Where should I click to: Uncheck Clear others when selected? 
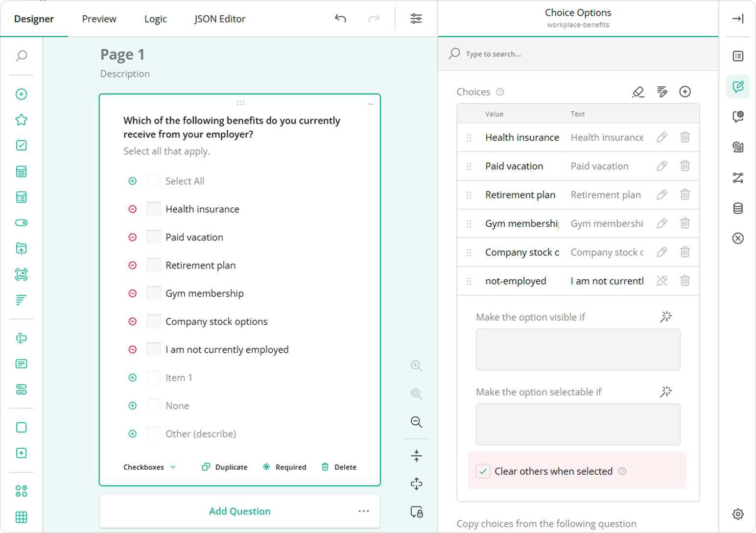483,471
